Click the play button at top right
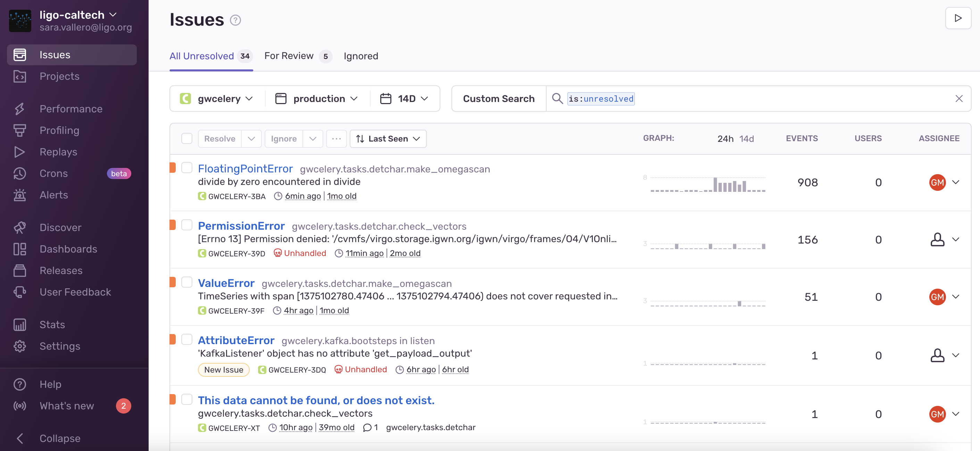Screen dimensions: 980x451 click(958, 18)
